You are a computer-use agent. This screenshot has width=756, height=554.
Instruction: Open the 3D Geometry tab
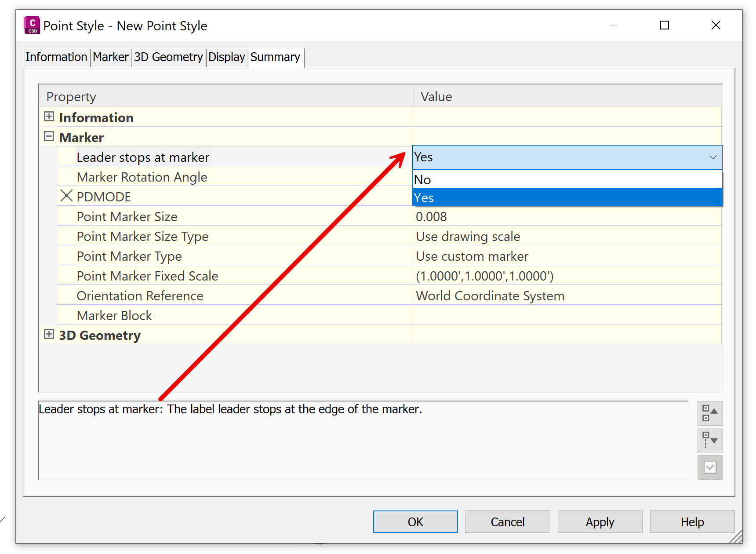click(x=168, y=57)
